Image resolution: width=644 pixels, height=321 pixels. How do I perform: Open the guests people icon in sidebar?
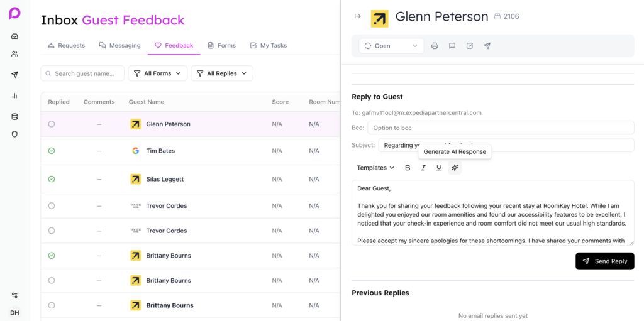pyautogui.click(x=15, y=54)
